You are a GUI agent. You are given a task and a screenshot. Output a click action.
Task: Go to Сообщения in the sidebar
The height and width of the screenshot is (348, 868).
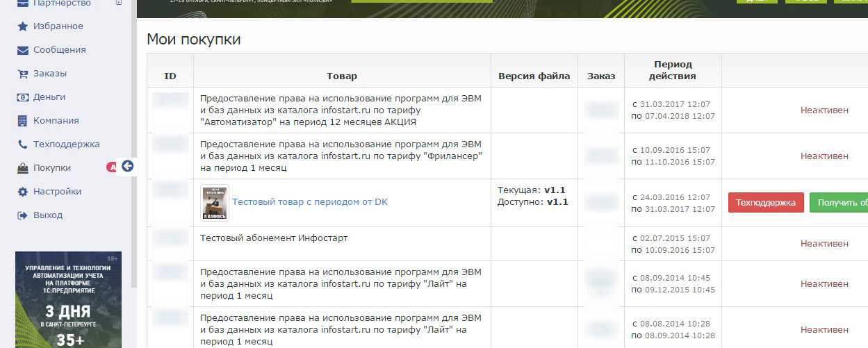coord(60,50)
